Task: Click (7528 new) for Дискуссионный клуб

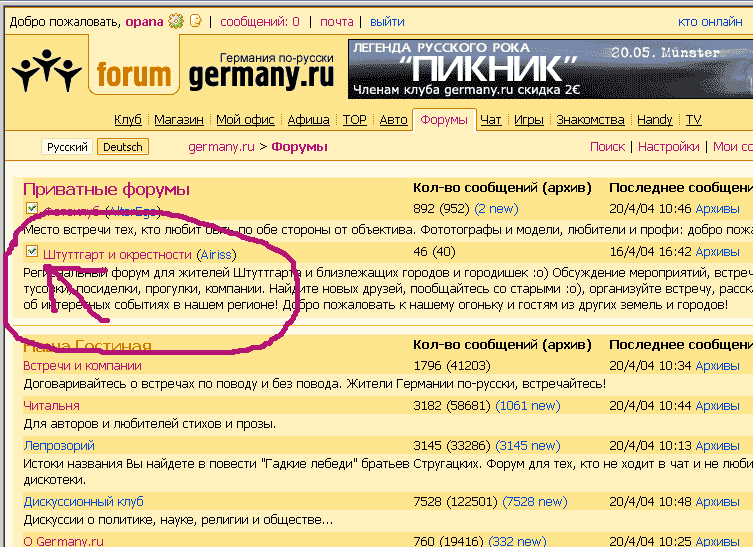Action: (x=535, y=502)
